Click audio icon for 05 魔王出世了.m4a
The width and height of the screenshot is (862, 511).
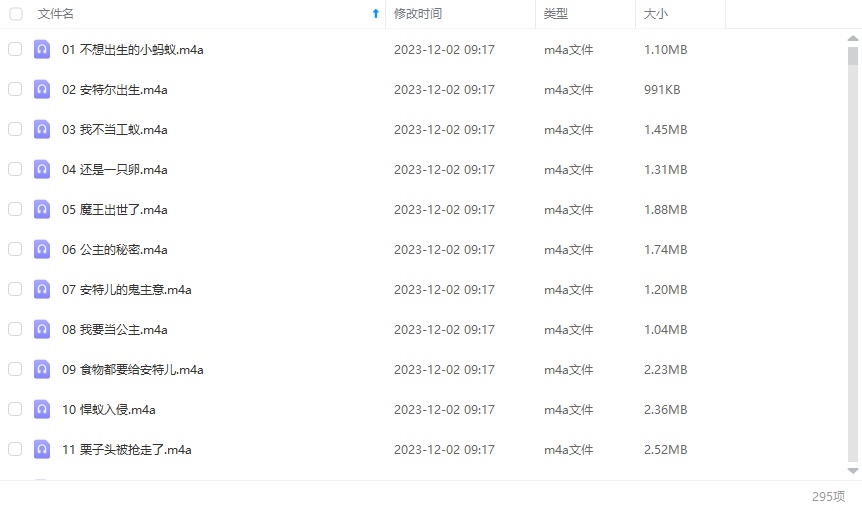42,209
